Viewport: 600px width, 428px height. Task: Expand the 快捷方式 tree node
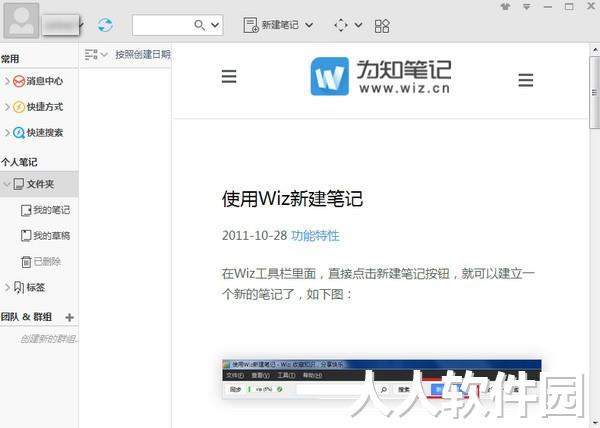7,107
